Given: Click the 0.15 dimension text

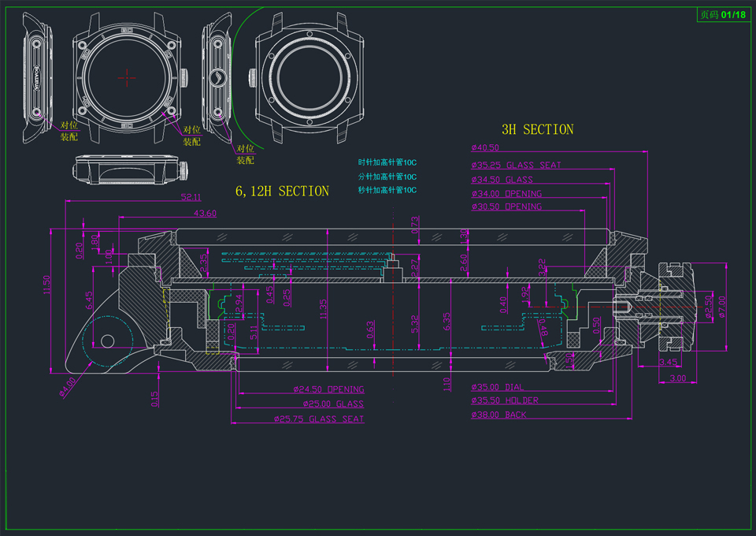Looking at the screenshot, I should pos(154,399).
